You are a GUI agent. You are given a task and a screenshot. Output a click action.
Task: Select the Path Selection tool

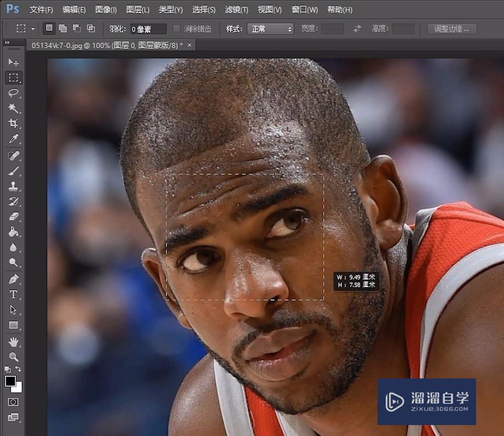(x=13, y=309)
